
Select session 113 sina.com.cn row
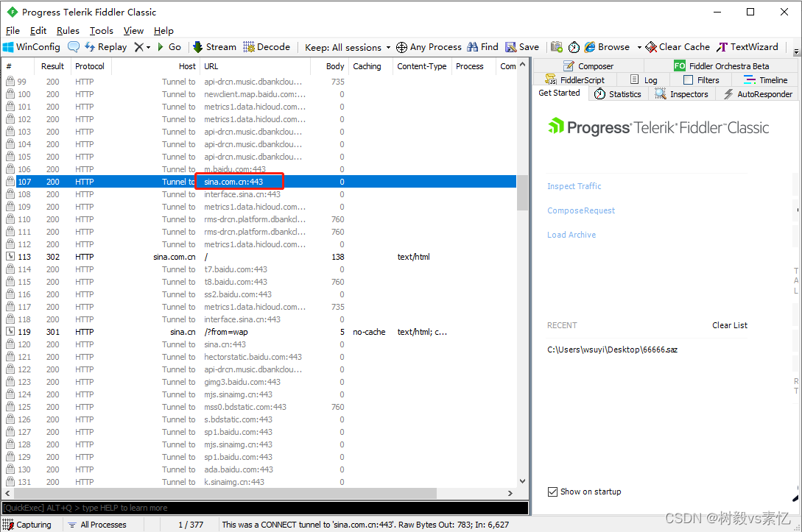tap(260, 257)
